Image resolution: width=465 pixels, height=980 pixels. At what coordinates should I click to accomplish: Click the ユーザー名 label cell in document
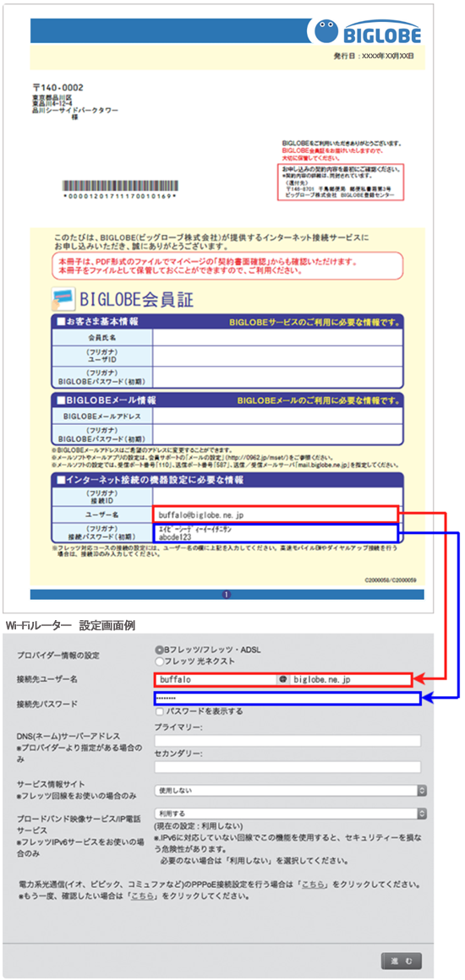click(x=103, y=514)
